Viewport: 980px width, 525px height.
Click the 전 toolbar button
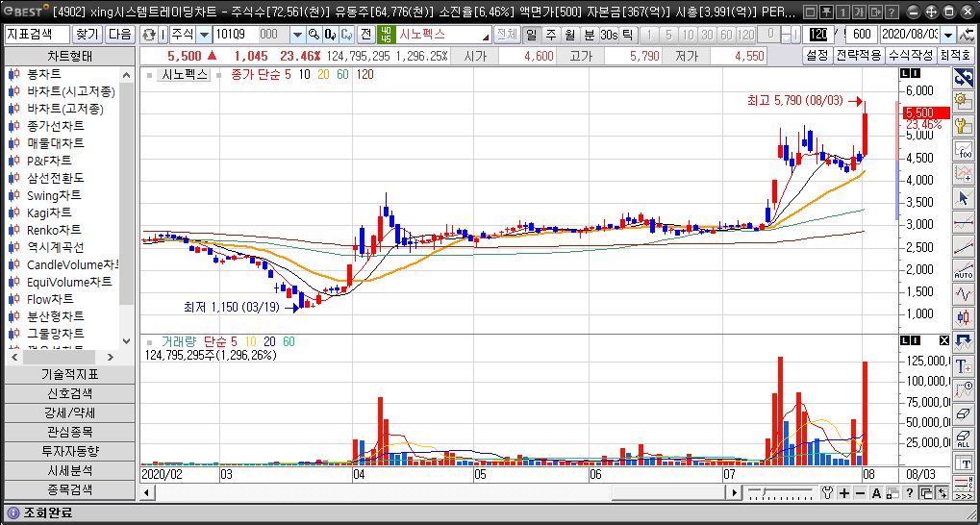[x=365, y=35]
